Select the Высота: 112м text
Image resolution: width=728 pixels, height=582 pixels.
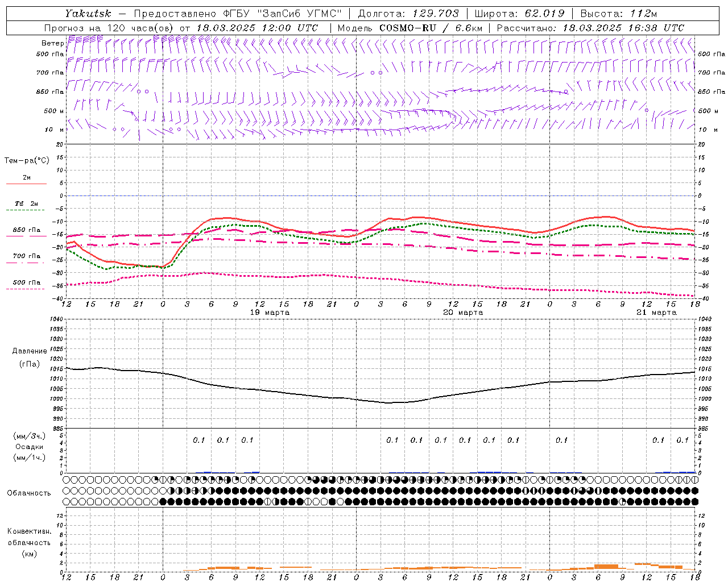pyautogui.click(x=618, y=14)
